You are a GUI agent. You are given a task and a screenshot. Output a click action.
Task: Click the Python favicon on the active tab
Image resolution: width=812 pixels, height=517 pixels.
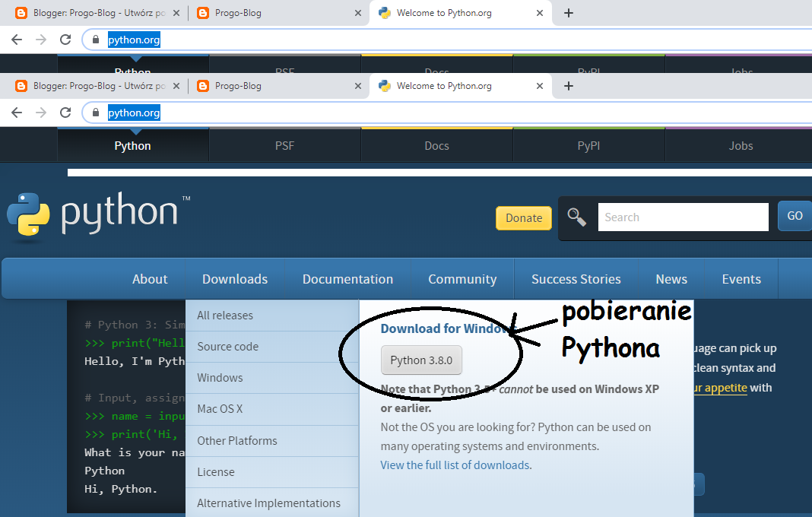point(385,86)
